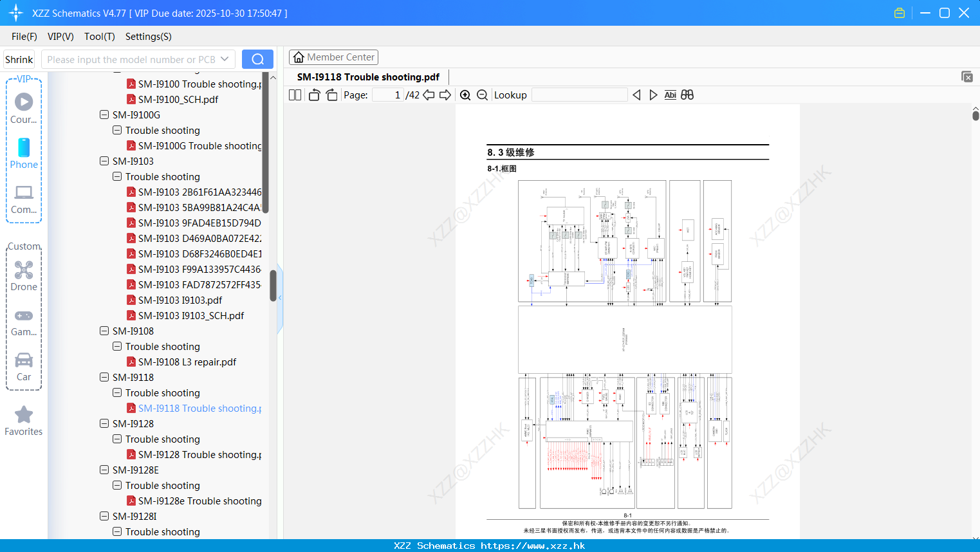This screenshot has height=552, width=980.
Task: Open Favorites in the sidebar
Action: coord(24,421)
